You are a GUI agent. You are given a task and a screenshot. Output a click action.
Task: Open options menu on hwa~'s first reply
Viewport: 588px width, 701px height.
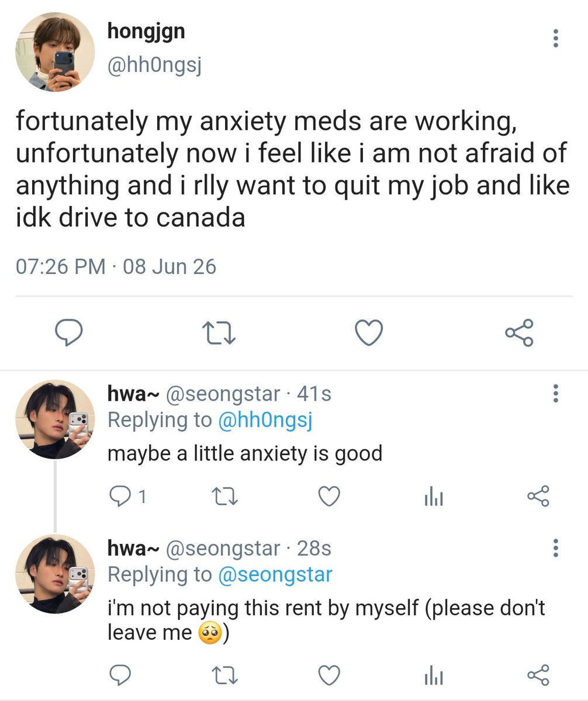click(555, 394)
